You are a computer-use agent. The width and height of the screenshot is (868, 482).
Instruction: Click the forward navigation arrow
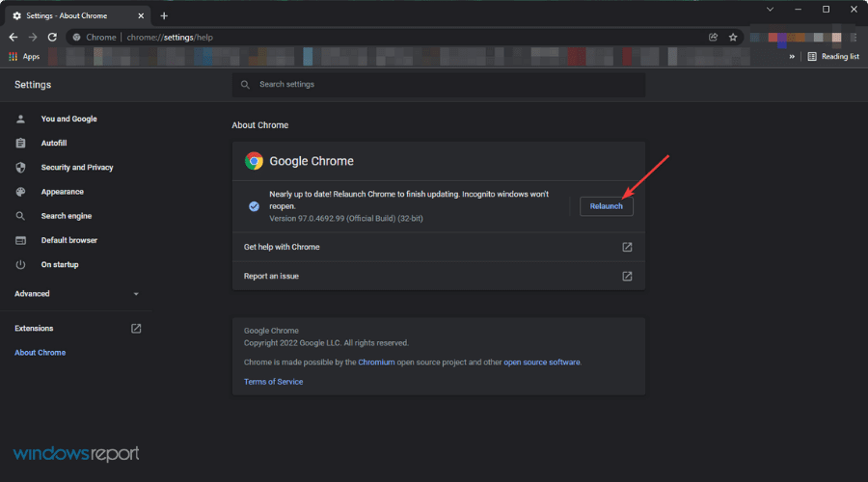33,37
